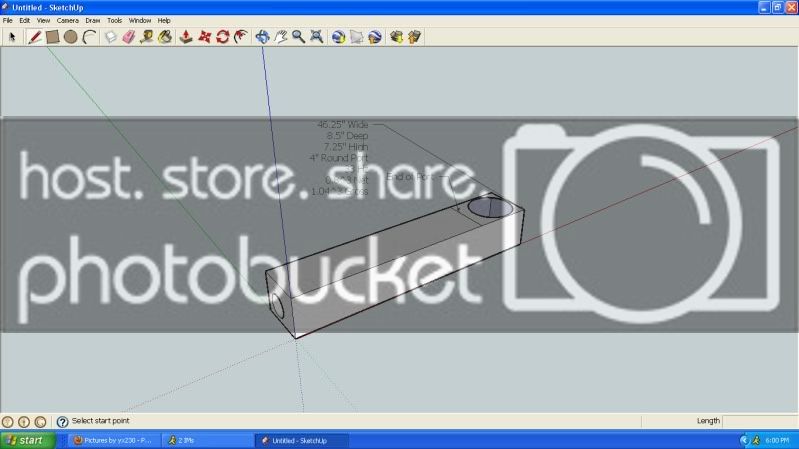Click the first round status bar icon
The width and height of the screenshot is (799, 449).
pos(8,421)
